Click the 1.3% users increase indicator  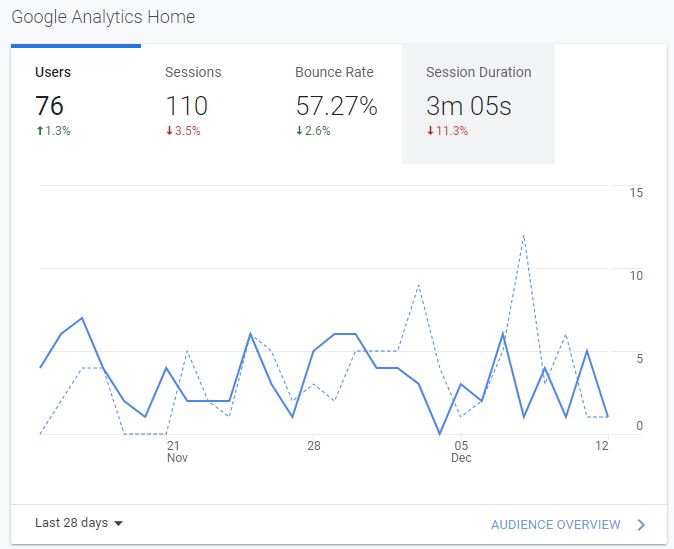click(x=53, y=131)
